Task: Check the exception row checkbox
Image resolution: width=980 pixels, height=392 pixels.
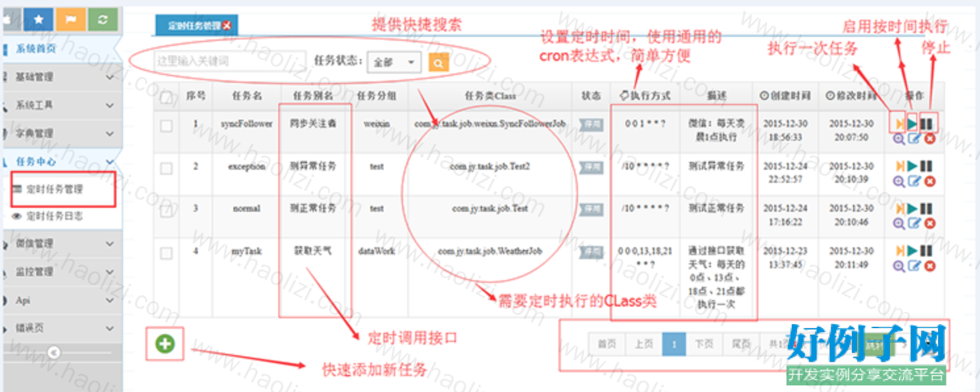Action: click(x=166, y=169)
